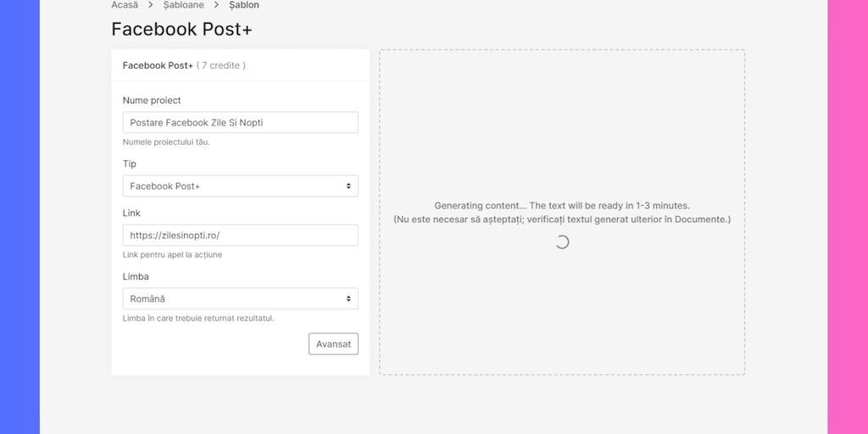Click the loading spinner icon
Viewport: 868px width, 434px height.
pyautogui.click(x=562, y=242)
